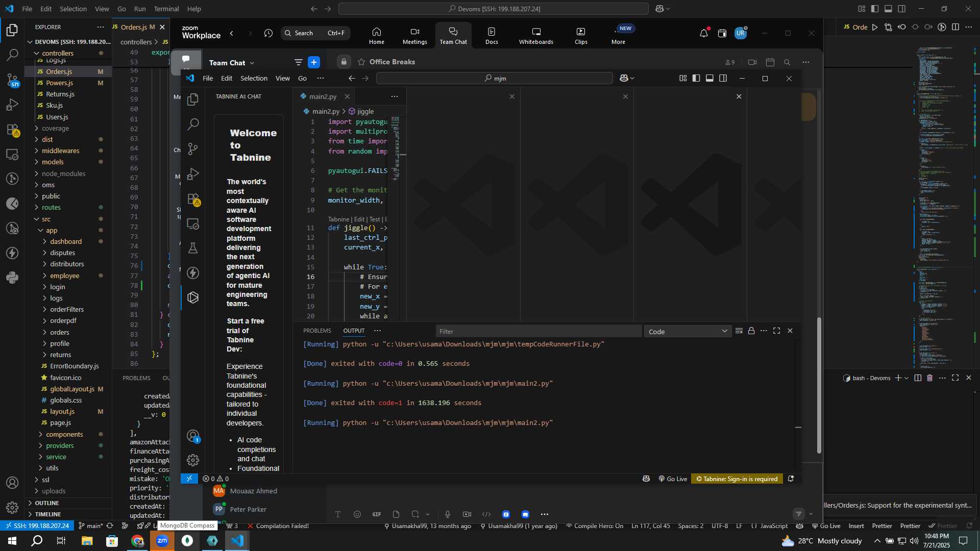Open Zoom notifications bell

[x=704, y=33]
